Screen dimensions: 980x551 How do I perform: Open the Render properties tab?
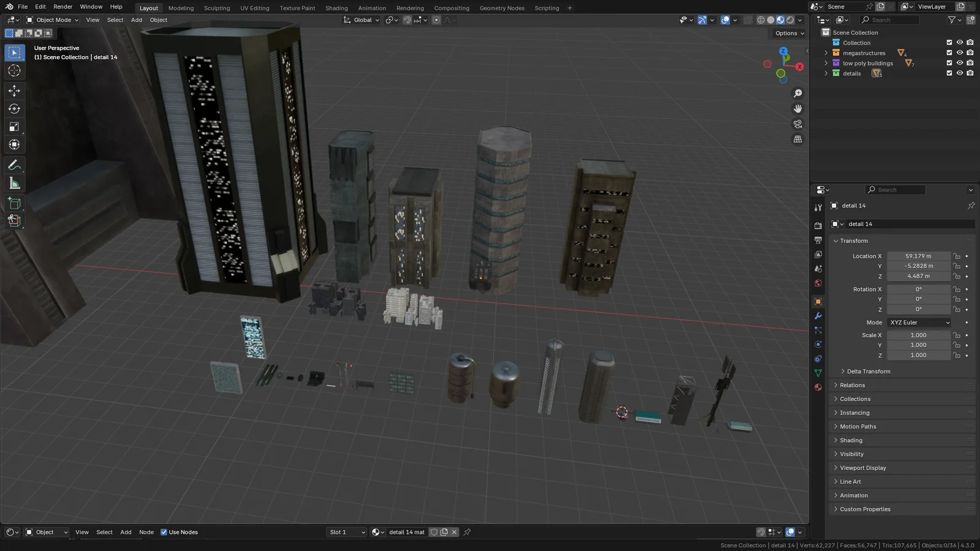[x=818, y=225]
